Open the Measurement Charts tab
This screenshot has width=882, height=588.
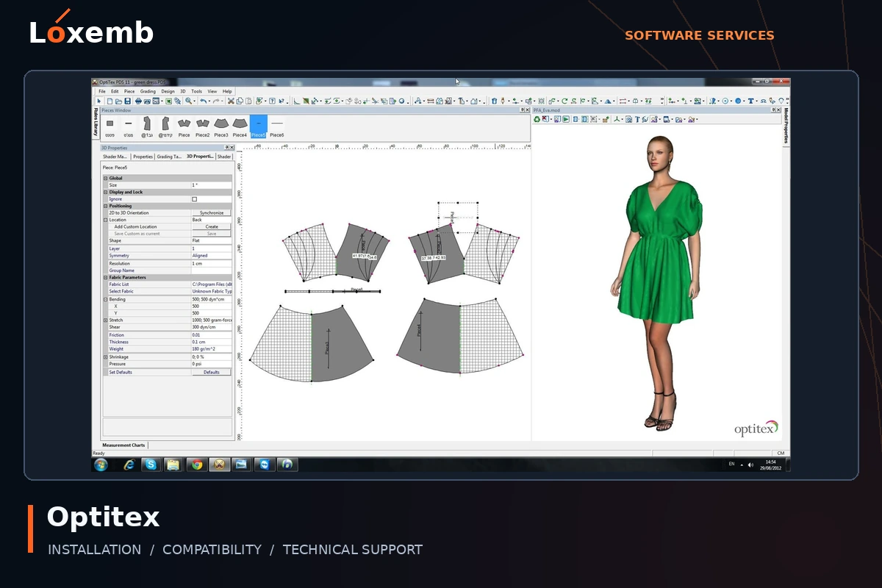(x=123, y=445)
